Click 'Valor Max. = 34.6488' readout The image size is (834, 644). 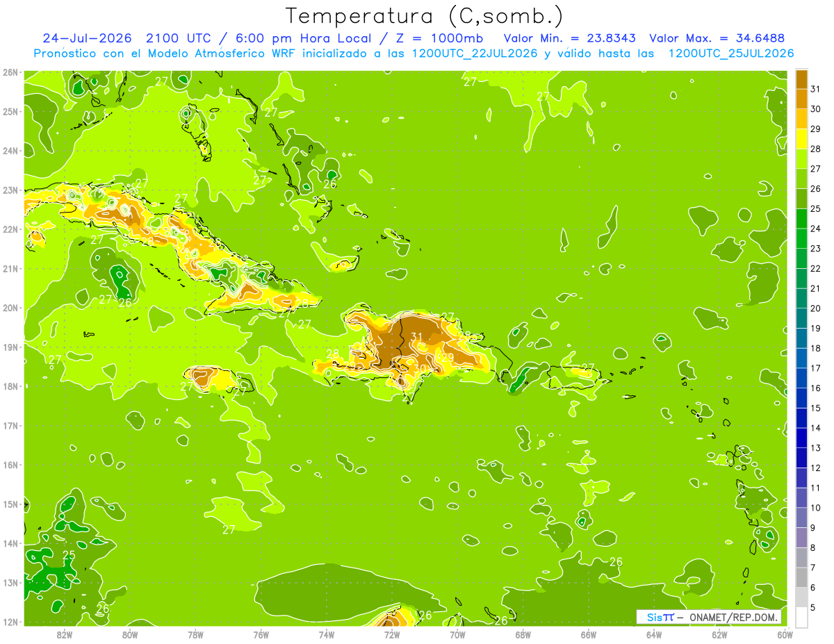(x=717, y=38)
